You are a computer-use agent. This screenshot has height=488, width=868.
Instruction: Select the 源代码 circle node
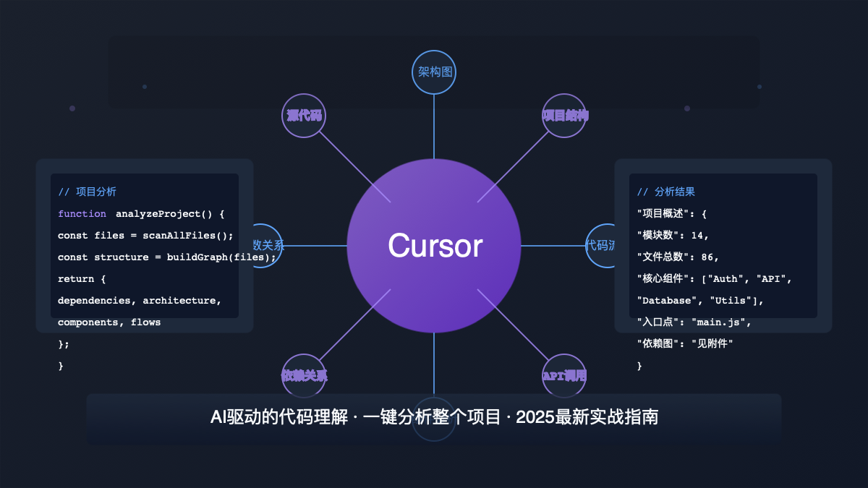coord(304,116)
